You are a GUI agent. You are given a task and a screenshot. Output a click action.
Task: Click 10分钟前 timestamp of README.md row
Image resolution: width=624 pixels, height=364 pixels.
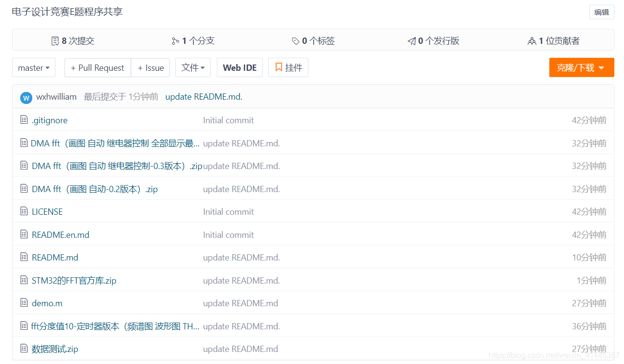(x=589, y=258)
